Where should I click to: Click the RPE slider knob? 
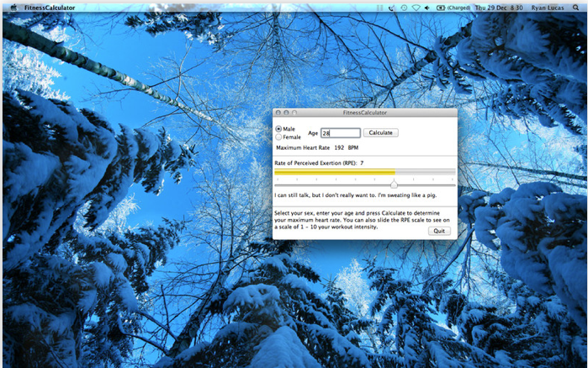click(394, 184)
